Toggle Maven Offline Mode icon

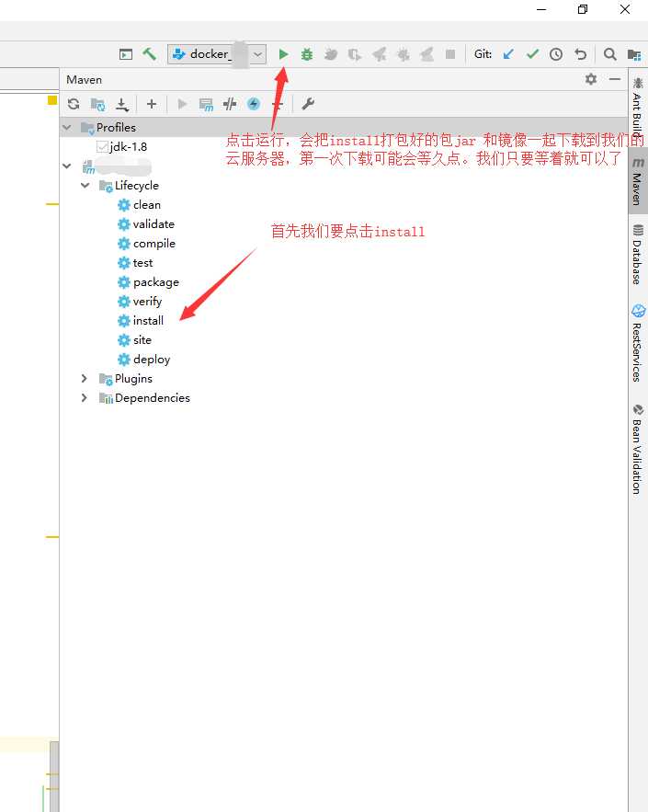(230, 104)
